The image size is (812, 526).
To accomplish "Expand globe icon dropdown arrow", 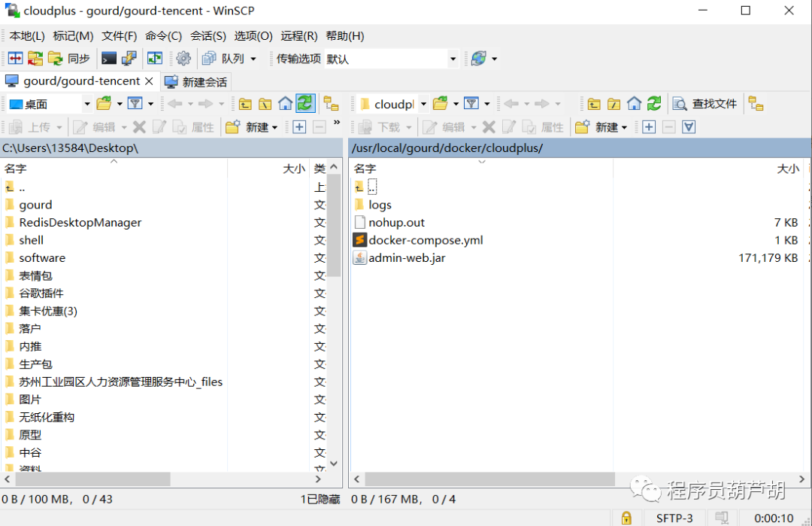I will [x=495, y=59].
